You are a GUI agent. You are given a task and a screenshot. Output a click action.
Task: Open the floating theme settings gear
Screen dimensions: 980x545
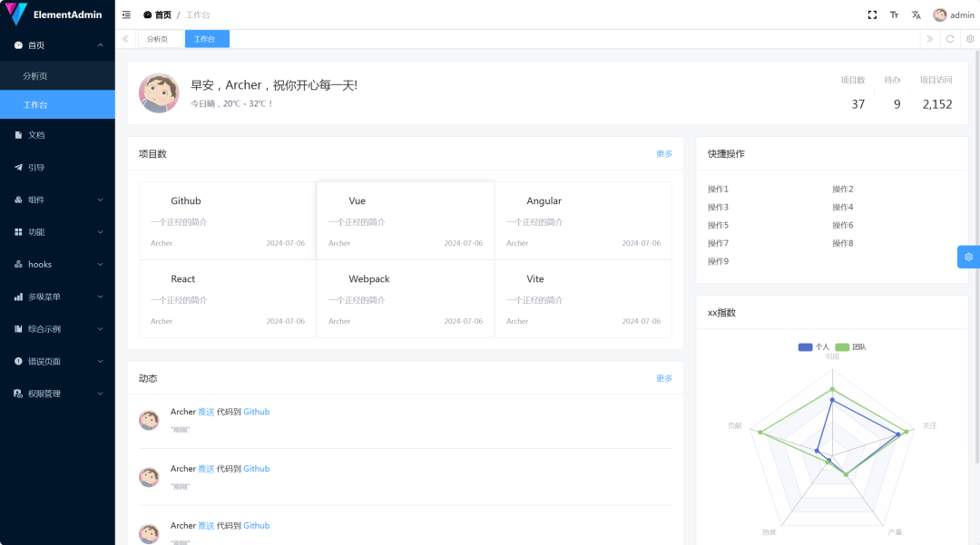tap(968, 257)
